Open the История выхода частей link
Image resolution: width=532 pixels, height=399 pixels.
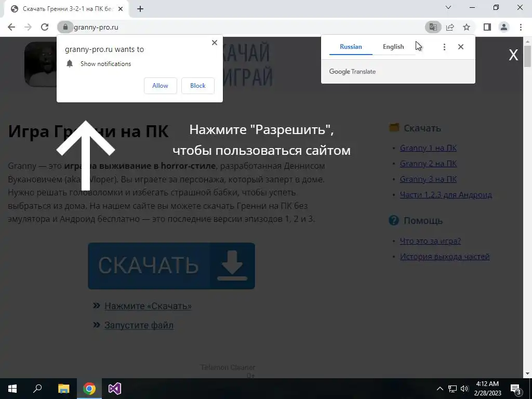(445, 257)
